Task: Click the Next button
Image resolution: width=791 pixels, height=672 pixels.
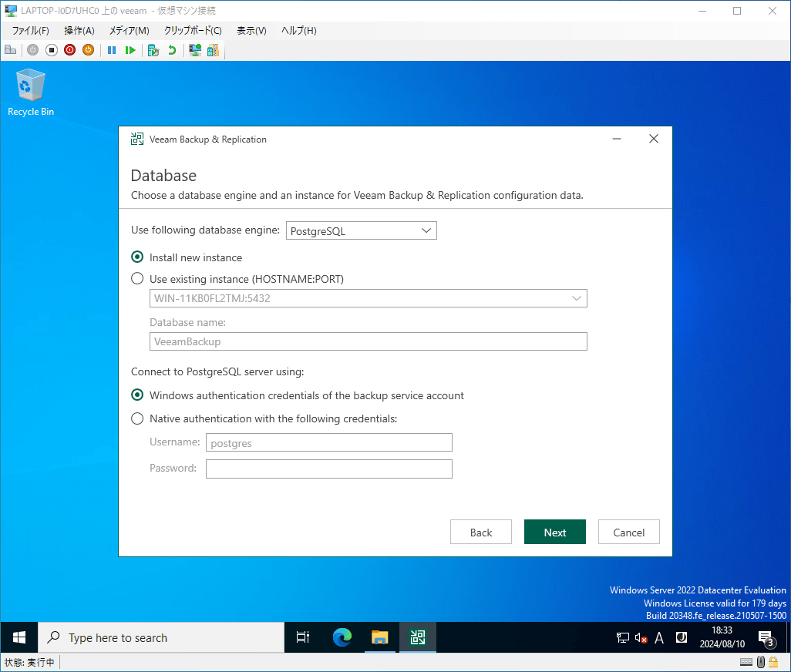Action: [x=555, y=532]
